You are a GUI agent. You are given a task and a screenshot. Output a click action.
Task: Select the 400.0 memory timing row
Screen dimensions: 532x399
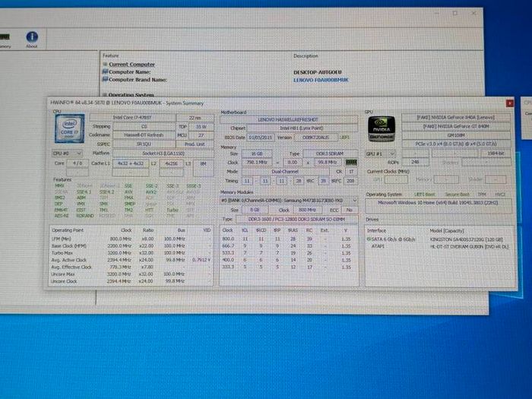tap(289, 260)
